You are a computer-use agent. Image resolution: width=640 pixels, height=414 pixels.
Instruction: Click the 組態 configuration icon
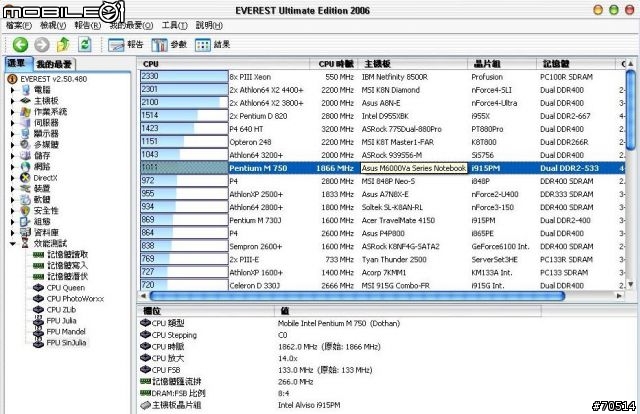point(25,222)
